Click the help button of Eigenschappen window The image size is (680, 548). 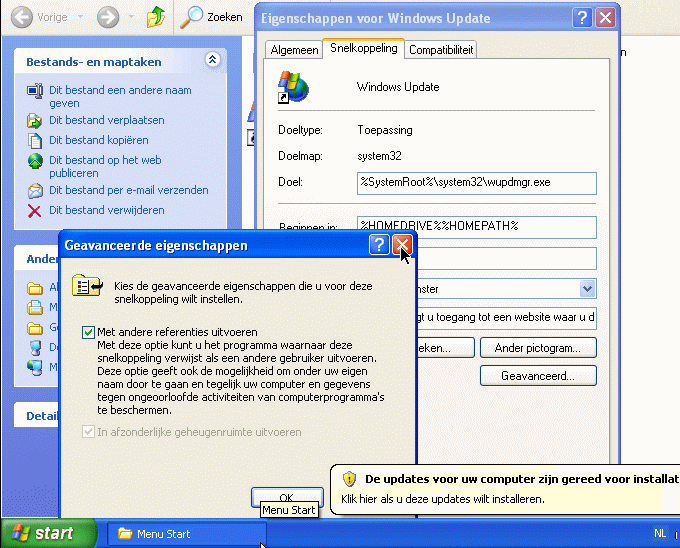pyautogui.click(x=582, y=18)
